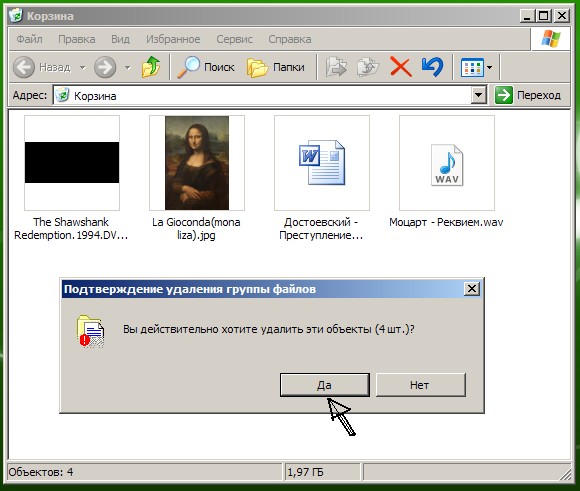Screen dimensions: 580x491
Task: Expand the address bar dropdown
Action: pos(479,95)
